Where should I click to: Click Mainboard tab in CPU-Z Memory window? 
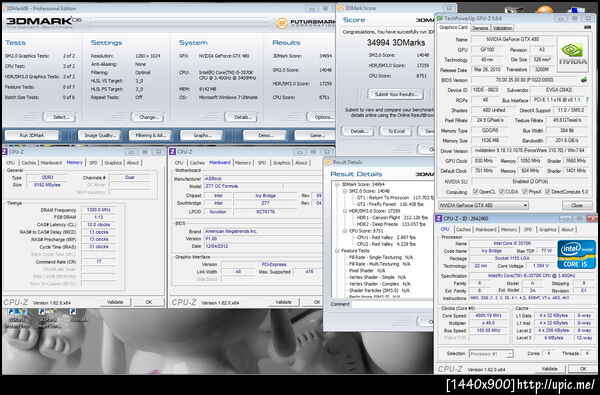[51, 163]
